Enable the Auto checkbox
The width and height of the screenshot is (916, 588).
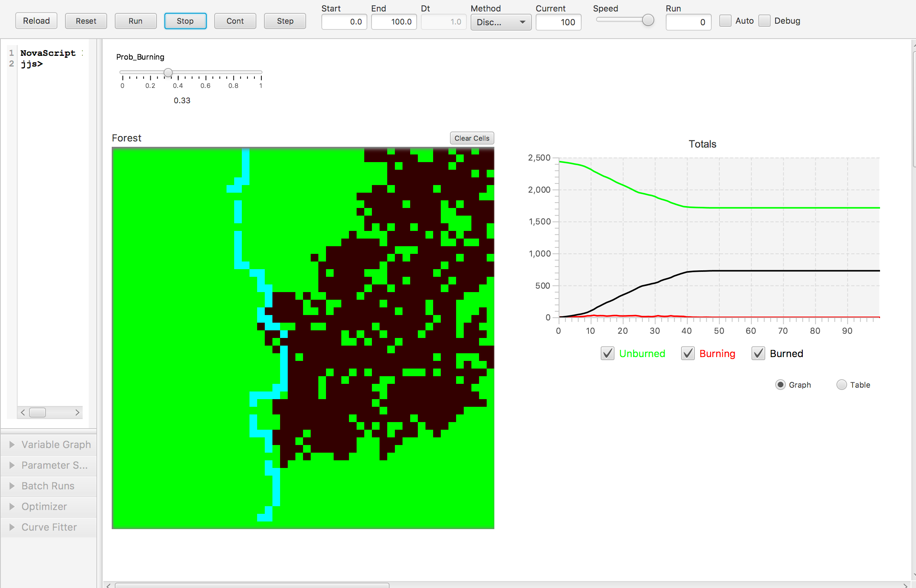click(725, 21)
